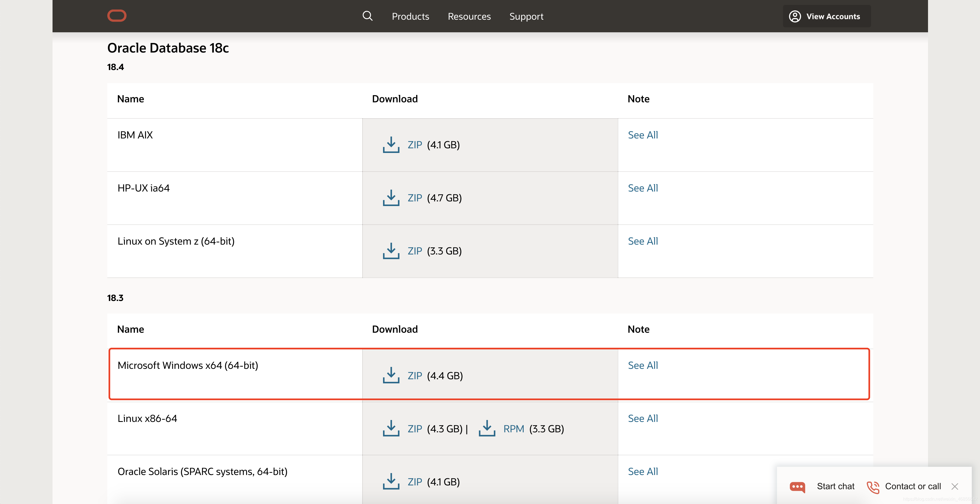Click the IBM AIX download arrow icon
Viewport: 980px width, 504px height.
(391, 145)
